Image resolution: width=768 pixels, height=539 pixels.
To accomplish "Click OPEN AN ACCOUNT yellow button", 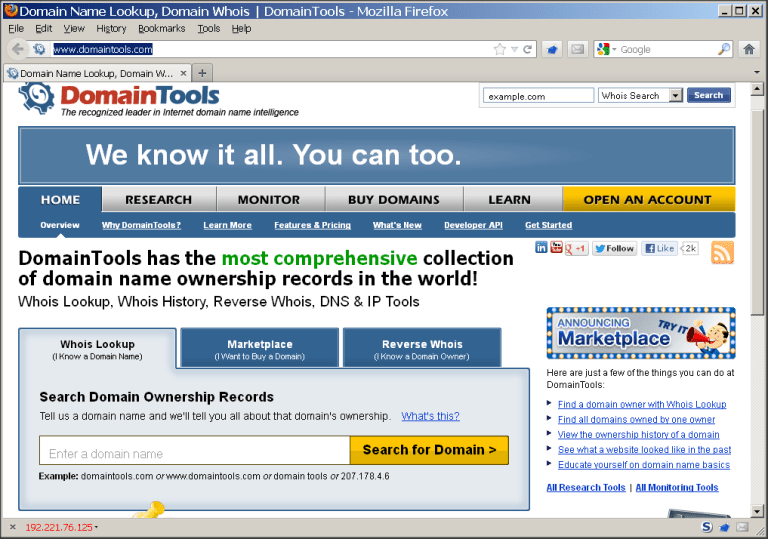I will (648, 199).
